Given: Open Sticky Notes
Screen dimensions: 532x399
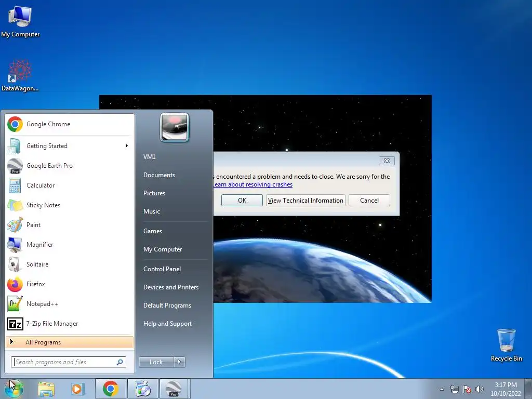Looking at the screenshot, I should (70, 205).
